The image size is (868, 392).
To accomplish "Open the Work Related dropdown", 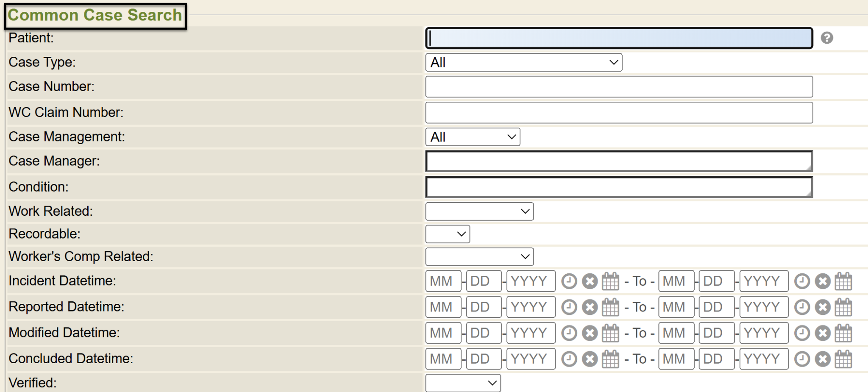I will (479, 211).
